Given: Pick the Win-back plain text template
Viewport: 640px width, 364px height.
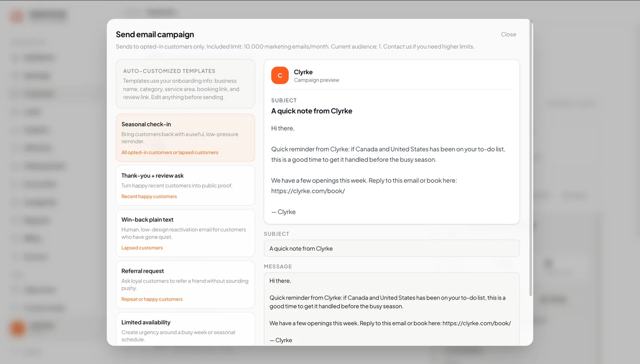Looking at the screenshot, I should 185,233.
